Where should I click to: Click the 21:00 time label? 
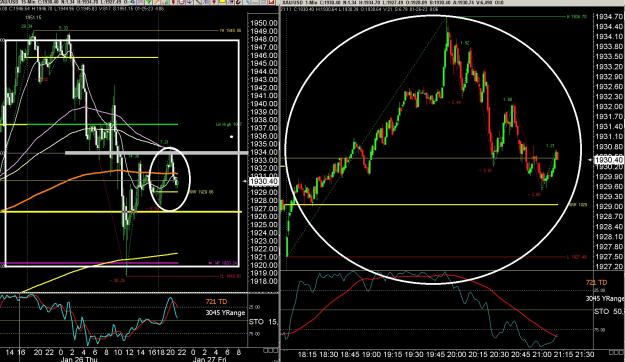542,354
